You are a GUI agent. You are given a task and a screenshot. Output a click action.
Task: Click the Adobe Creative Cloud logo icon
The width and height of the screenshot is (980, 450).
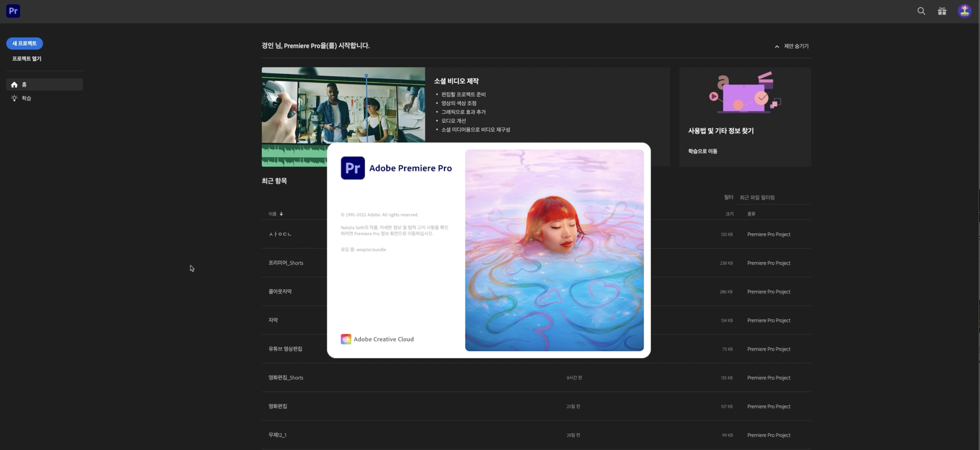(346, 339)
